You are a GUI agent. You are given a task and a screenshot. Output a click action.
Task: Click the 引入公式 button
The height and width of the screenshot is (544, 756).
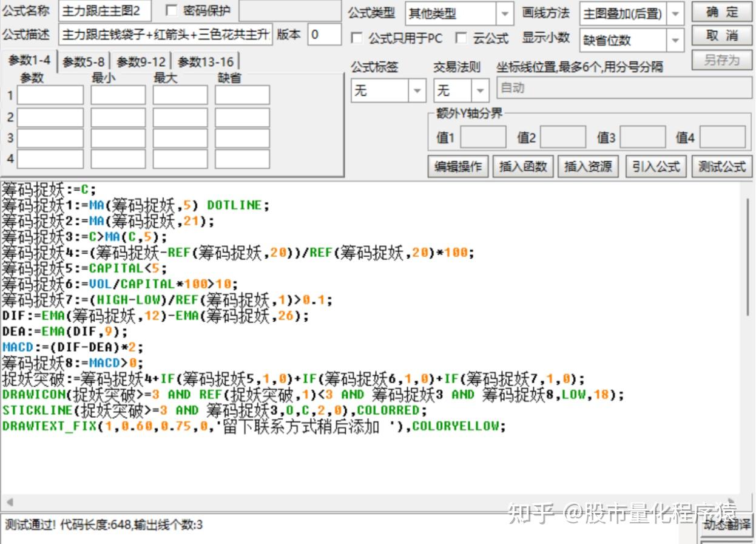point(656,166)
